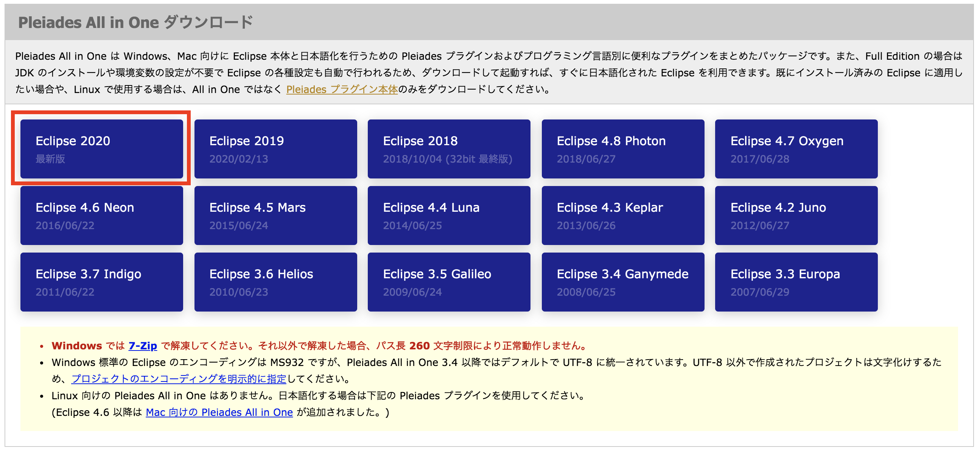980x459 pixels.
Task: Choose Eclipse 4.8 Photon download
Action: [623, 148]
